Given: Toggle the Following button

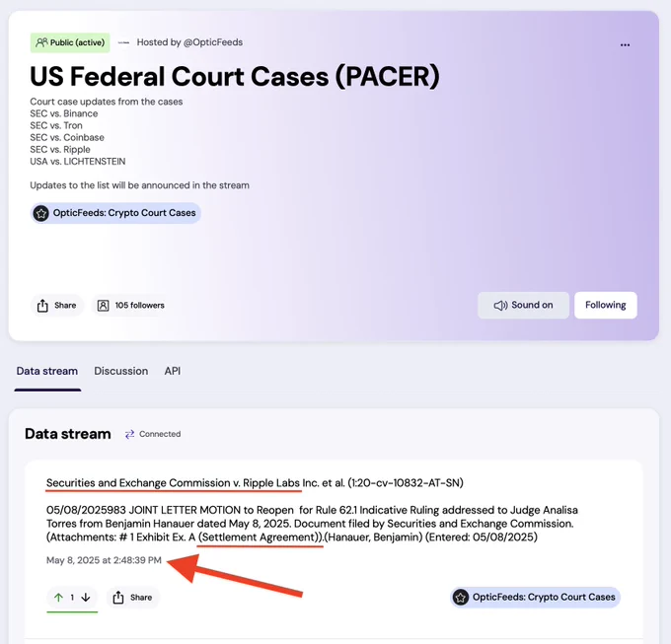Looking at the screenshot, I should pos(605,305).
